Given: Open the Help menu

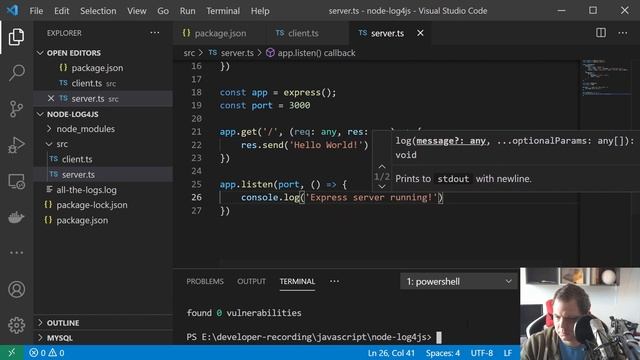Looking at the screenshot, I should click(x=260, y=11).
